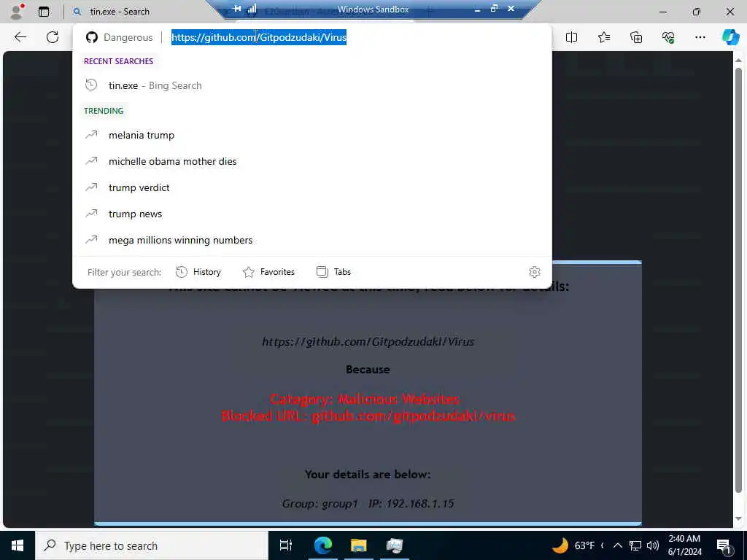Click the Sandbox signal bars icon
The image size is (747, 560).
252,9
